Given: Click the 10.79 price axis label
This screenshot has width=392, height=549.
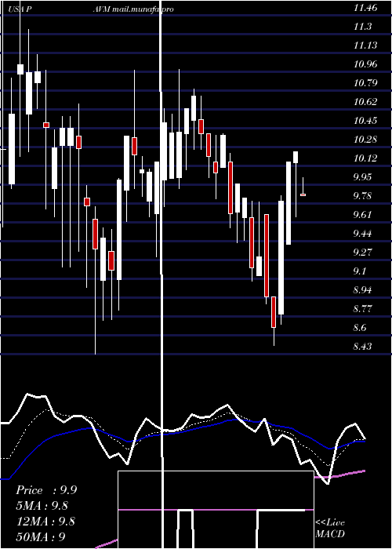Looking at the screenshot, I should [x=365, y=83].
